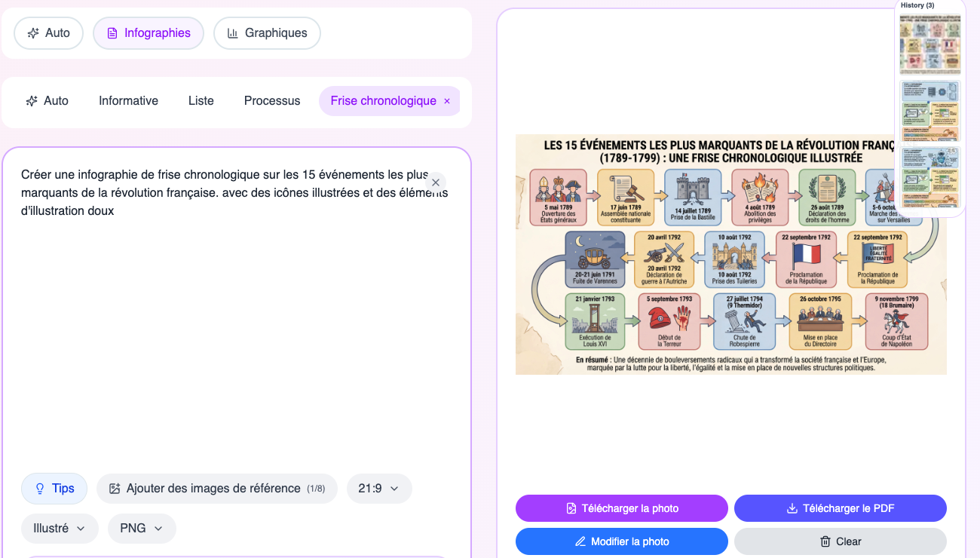Select the Liste layout tab
The height and width of the screenshot is (558, 980).
pyautogui.click(x=201, y=101)
